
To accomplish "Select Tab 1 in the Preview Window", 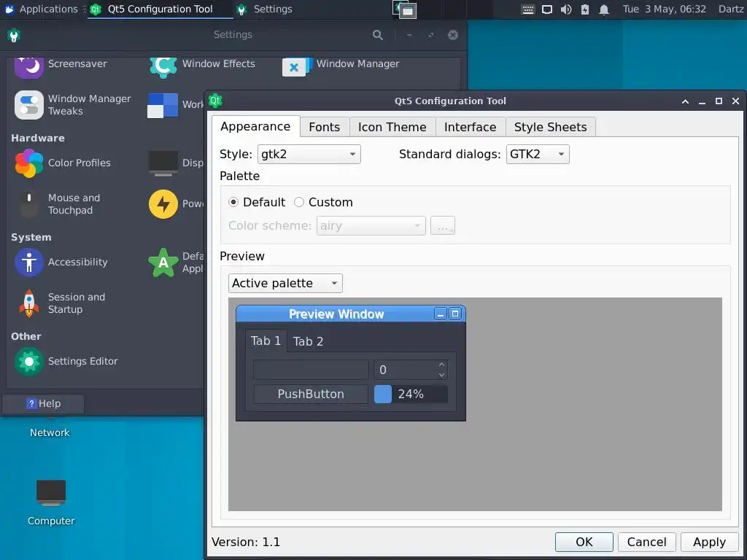I will point(266,341).
